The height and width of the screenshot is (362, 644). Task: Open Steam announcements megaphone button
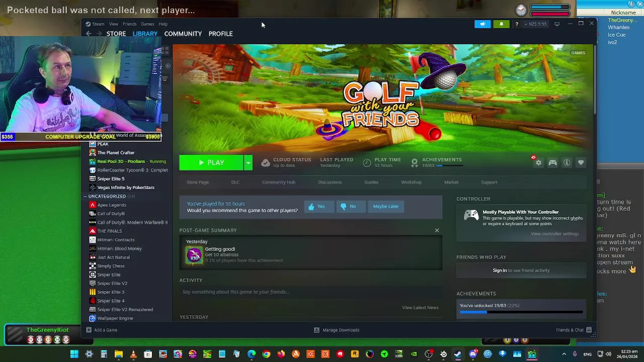482,24
